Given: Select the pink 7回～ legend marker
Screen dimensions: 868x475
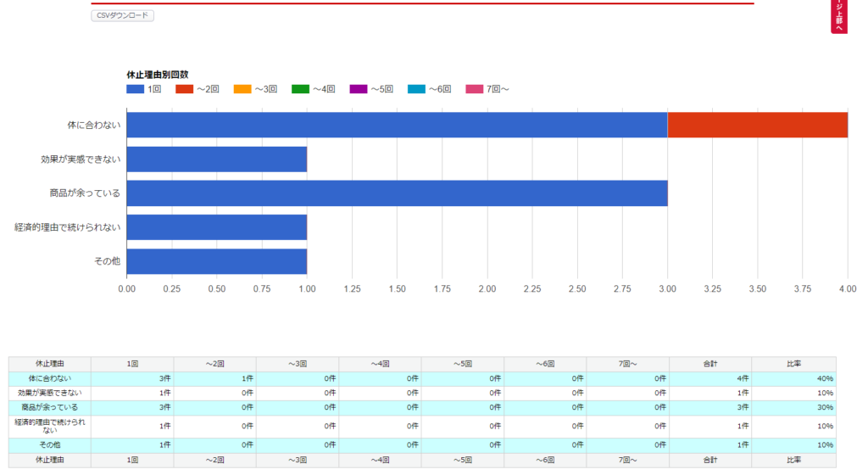Looking at the screenshot, I should [474, 89].
